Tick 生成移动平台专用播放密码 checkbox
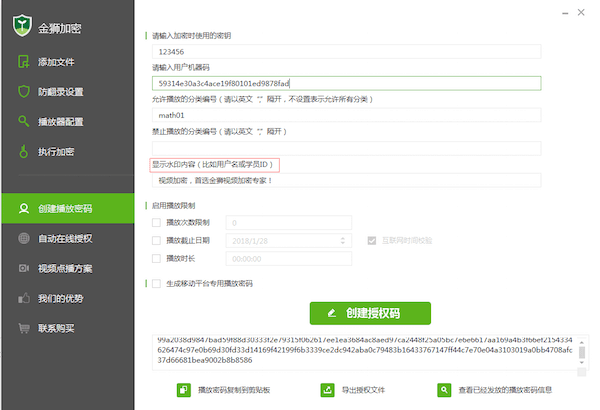600x410 pixels. [156, 283]
